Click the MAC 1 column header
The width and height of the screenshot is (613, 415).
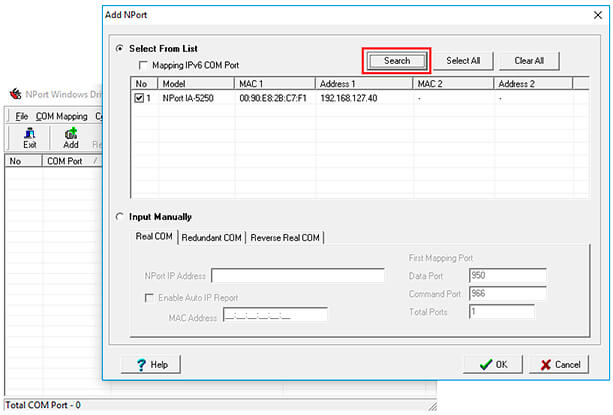tap(274, 84)
